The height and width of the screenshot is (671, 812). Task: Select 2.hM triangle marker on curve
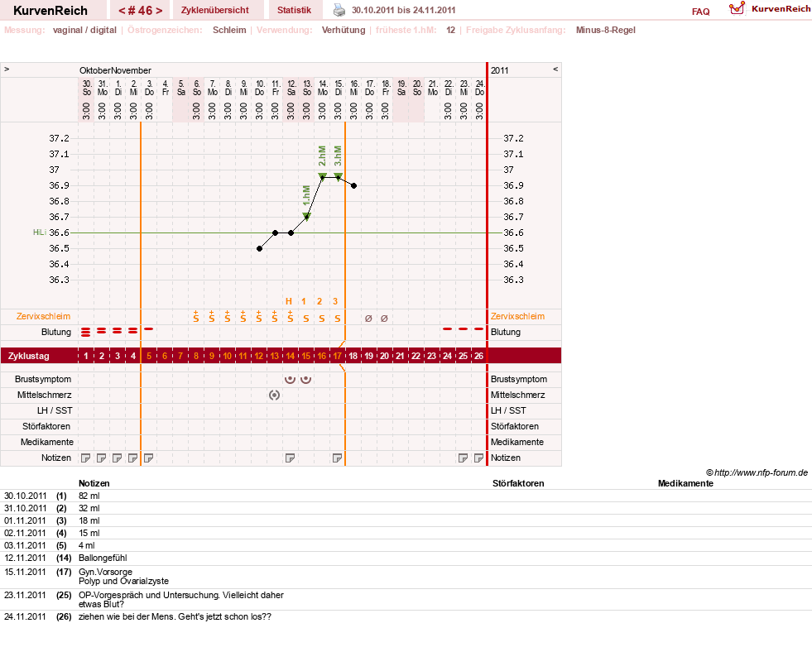pos(322,176)
